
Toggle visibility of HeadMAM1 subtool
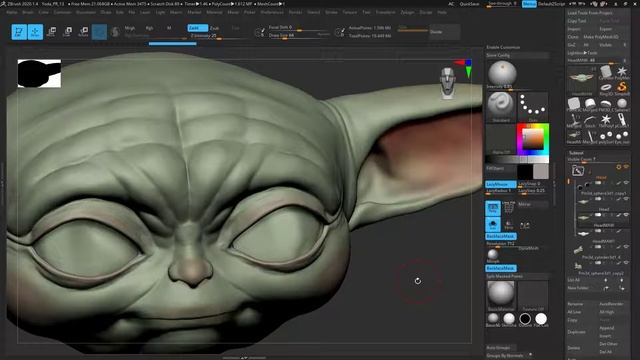pyautogui.click(x=626, y=231)
